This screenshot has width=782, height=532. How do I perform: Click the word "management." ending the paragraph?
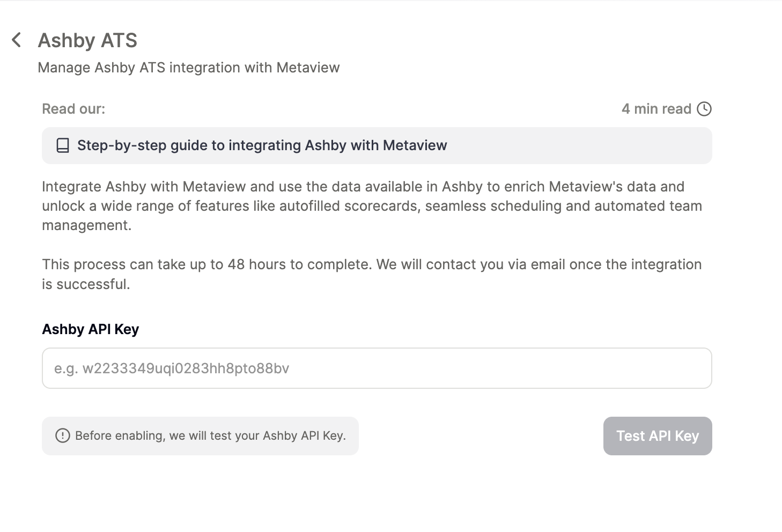click(x=86, y=225)
